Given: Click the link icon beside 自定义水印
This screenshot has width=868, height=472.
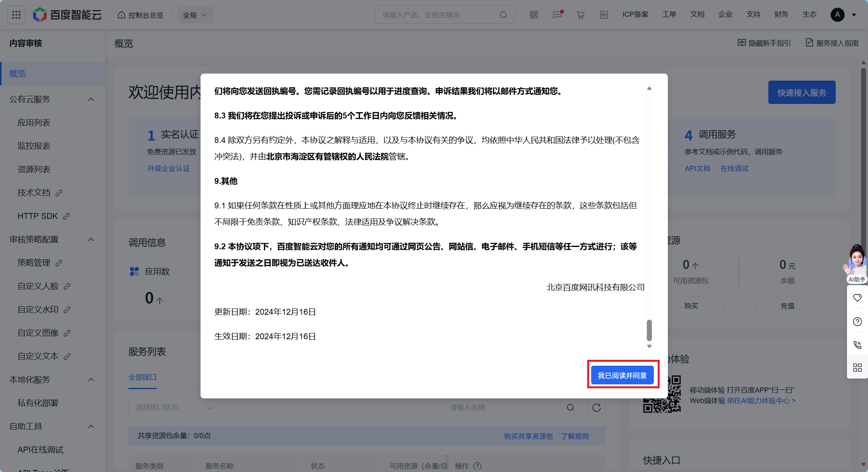Looking at the screenshot, I should (67, 310).
